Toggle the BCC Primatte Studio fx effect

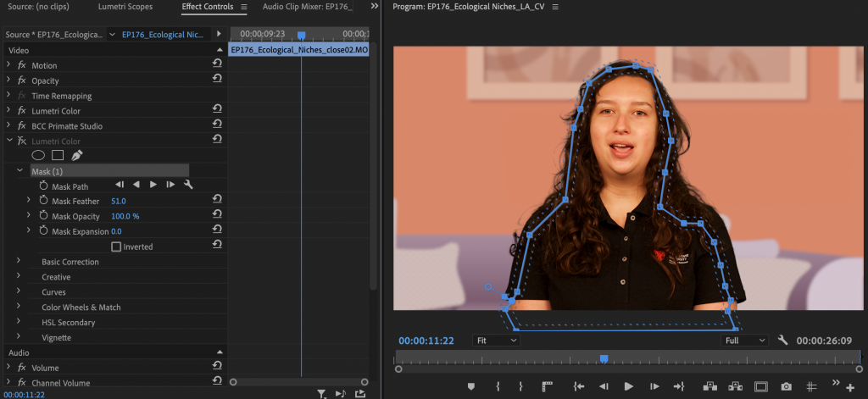pyautogui.click(x=22, y=126)
